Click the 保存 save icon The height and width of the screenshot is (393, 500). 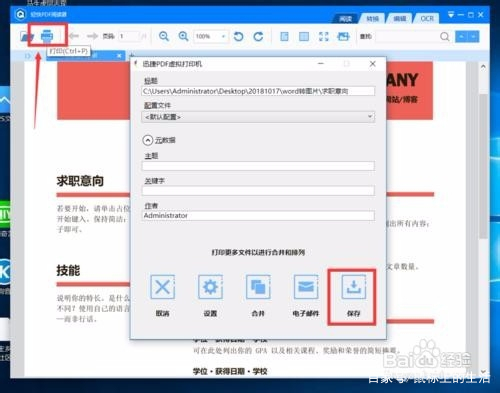pos(353,287)
